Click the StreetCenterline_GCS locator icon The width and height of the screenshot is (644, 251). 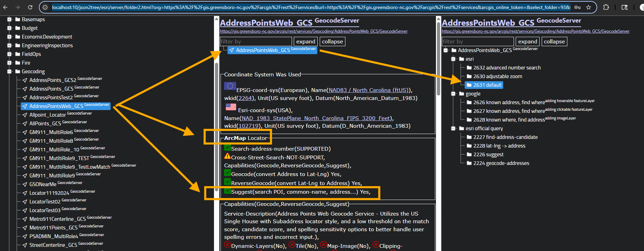[x=25, y=245]
